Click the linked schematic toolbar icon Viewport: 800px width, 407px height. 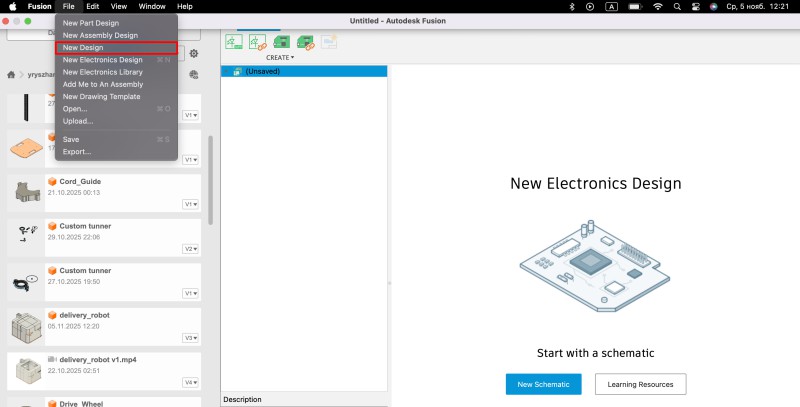click(x=258, y=41)
